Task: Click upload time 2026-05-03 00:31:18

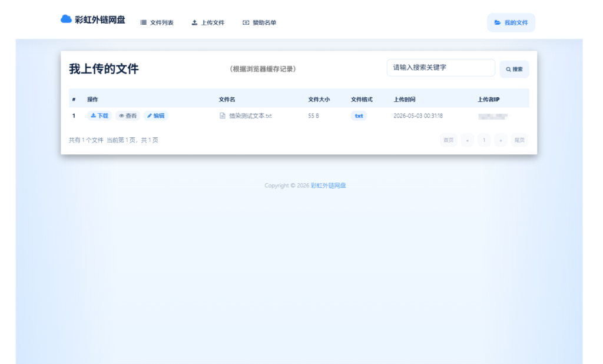Action: tap(418, 116)
